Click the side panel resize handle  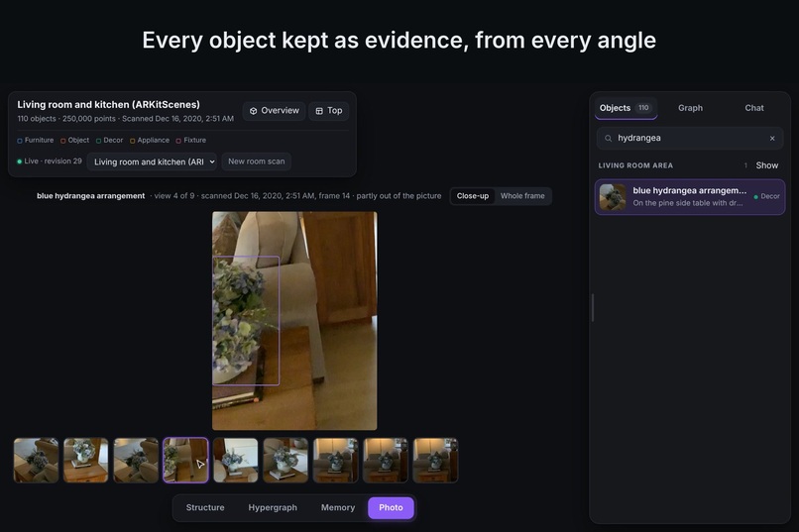pyautogui.click(x=592, y=307)
